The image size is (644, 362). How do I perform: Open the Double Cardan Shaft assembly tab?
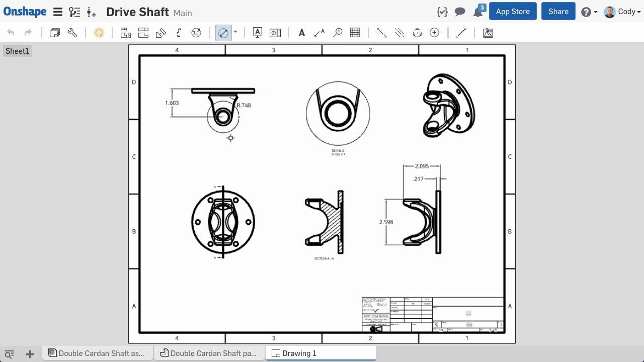coord(97,353)
